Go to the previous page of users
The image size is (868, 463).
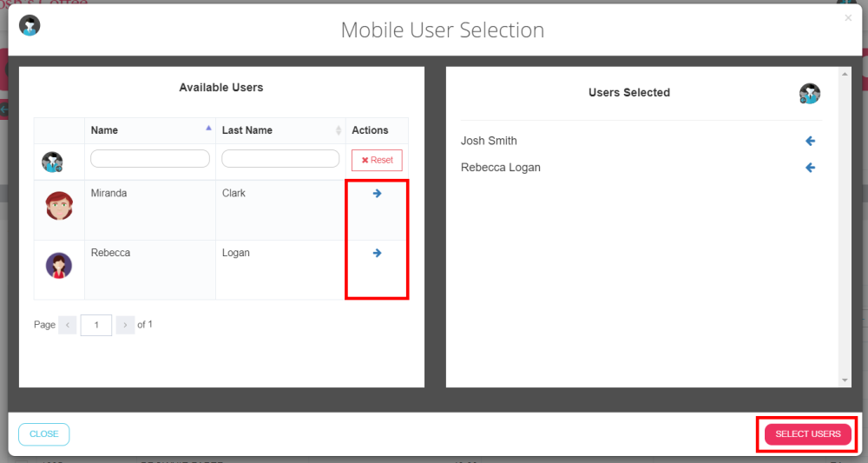click(x=68, y=325)
